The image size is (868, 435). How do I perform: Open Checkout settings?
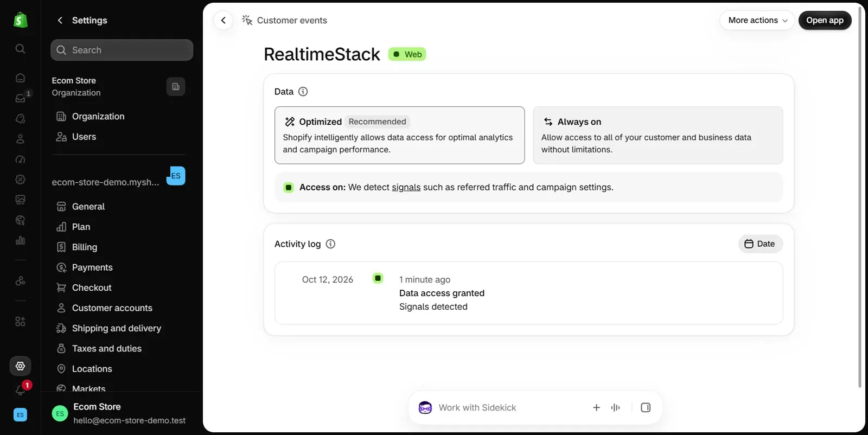[x=92, y=288]
